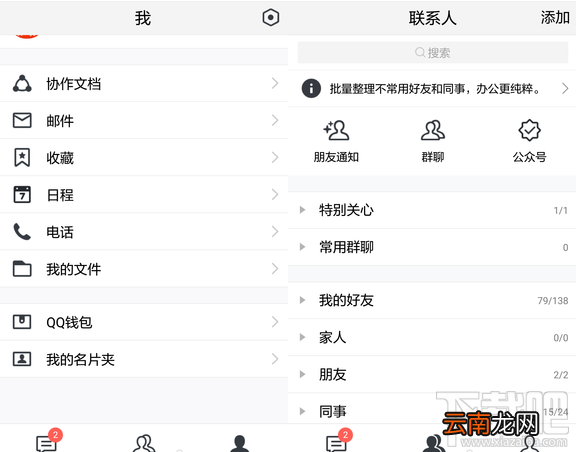
Task: Click the 特别关心 group name
Action: coord(346,210)
